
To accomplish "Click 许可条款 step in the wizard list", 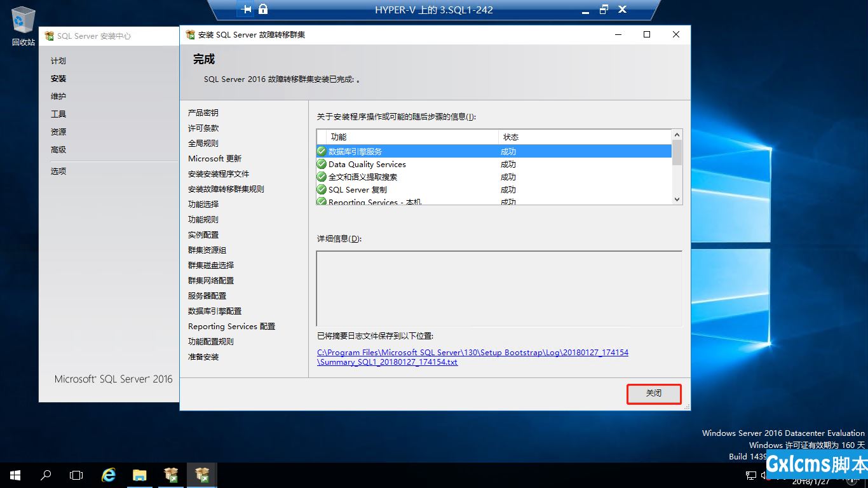I will (x=203, y=128).
